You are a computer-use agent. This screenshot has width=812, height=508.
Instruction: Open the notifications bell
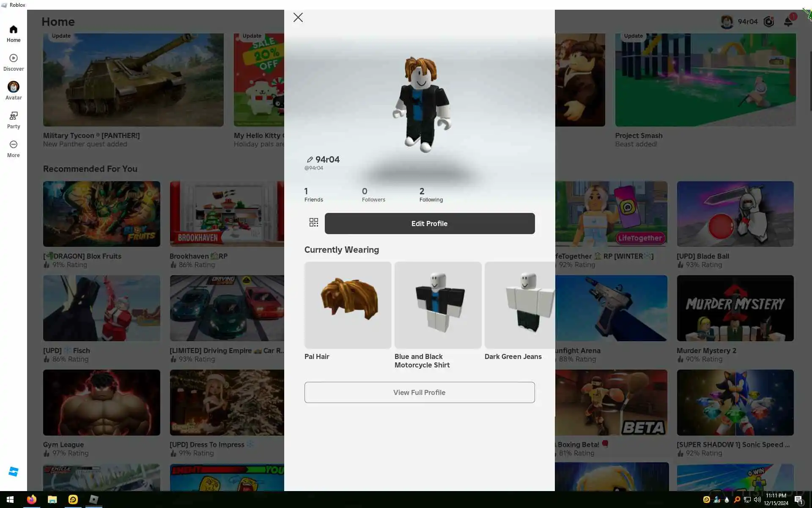pyautogui.click(x=788, y=22)
